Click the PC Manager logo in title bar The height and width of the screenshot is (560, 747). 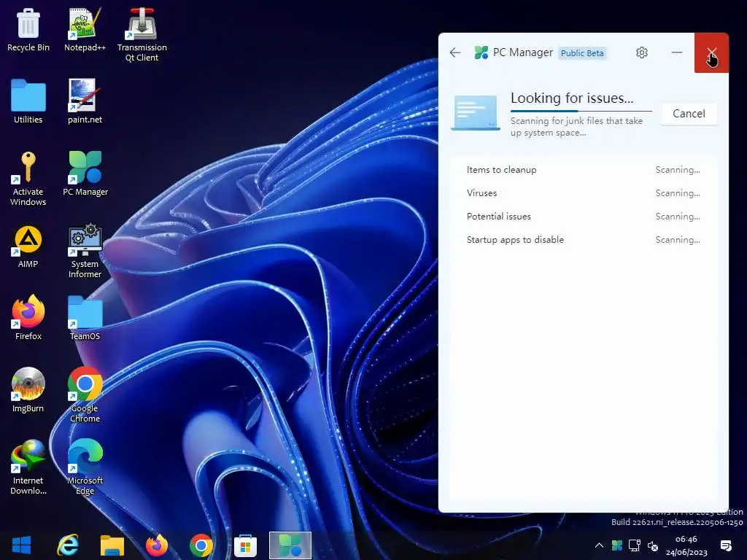[x=481, y=52]
